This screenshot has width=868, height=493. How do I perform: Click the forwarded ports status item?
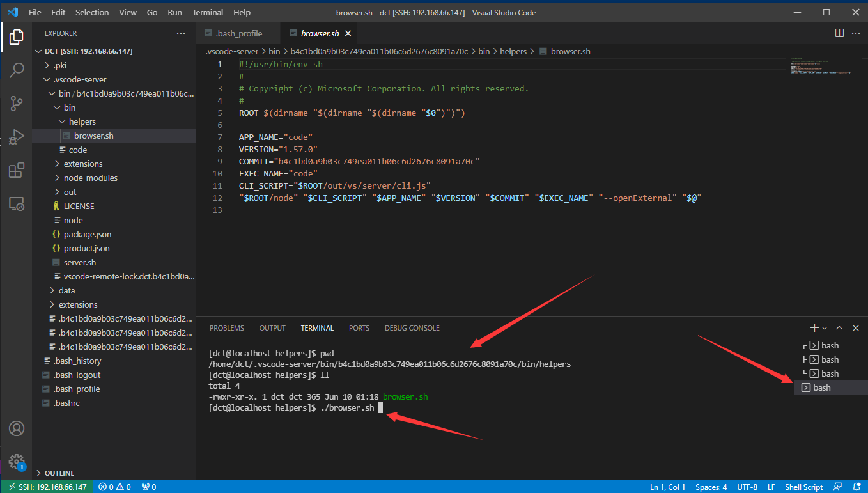149,487
